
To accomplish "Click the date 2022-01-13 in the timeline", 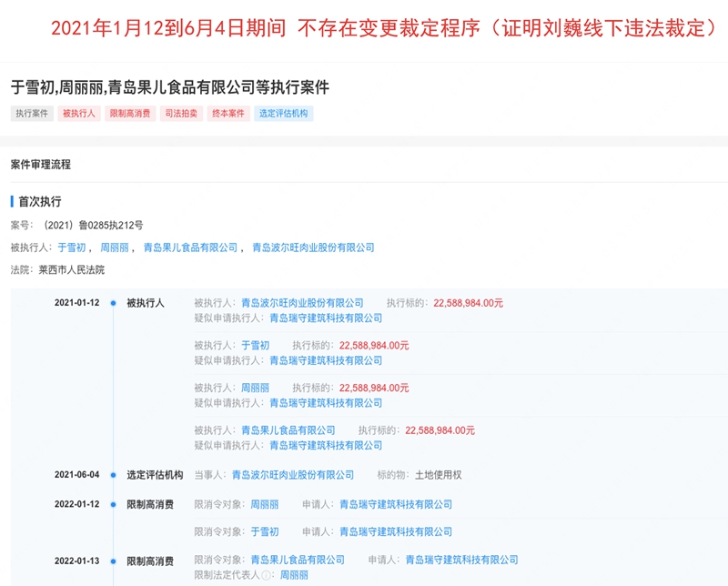I will [x=77, y=561].
